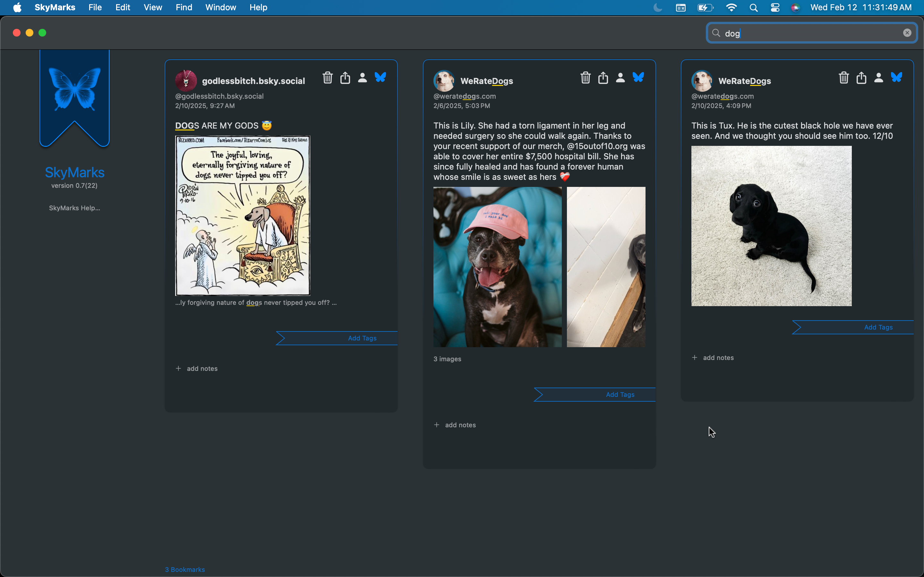Viewport: 924px width, 577px height.
Task: Add Tags to the Tux post
Action: click(878, 327)
